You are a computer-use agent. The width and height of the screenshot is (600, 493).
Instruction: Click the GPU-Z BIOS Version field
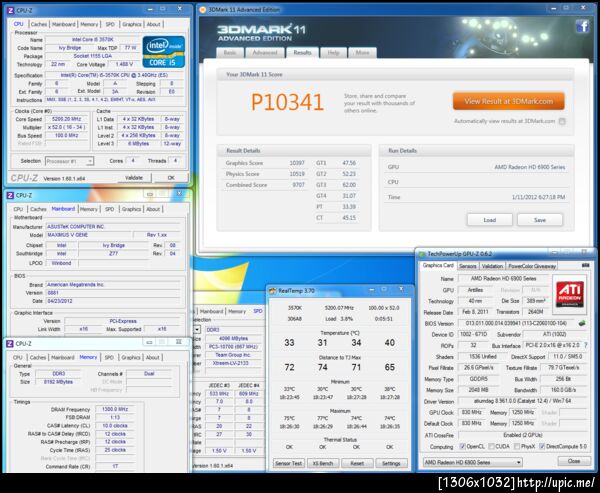point(518,323)
